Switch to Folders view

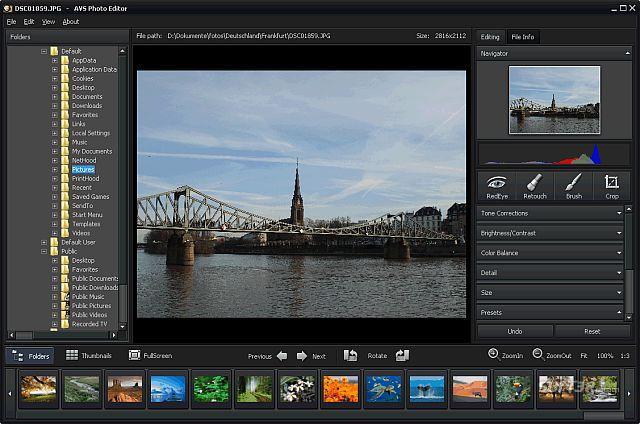pos(30,356)
